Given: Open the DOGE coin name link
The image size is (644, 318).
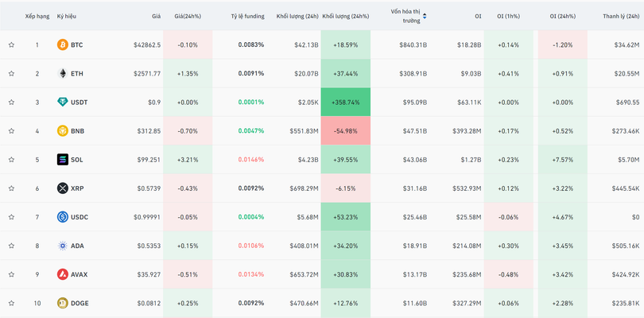Looking at the screenshot, I should pyautogui.click(x=80, y=303).
